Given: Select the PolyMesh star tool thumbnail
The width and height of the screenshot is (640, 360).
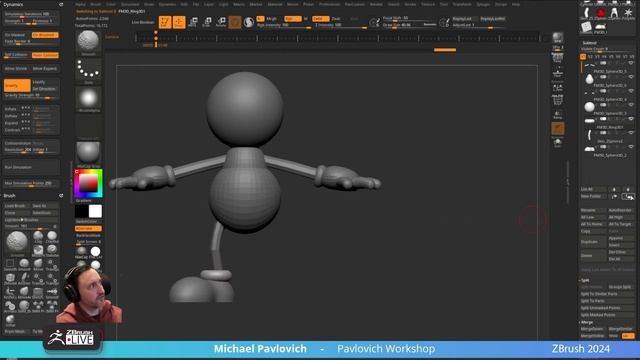Looking at the screenshot, I should click(628, 13).
